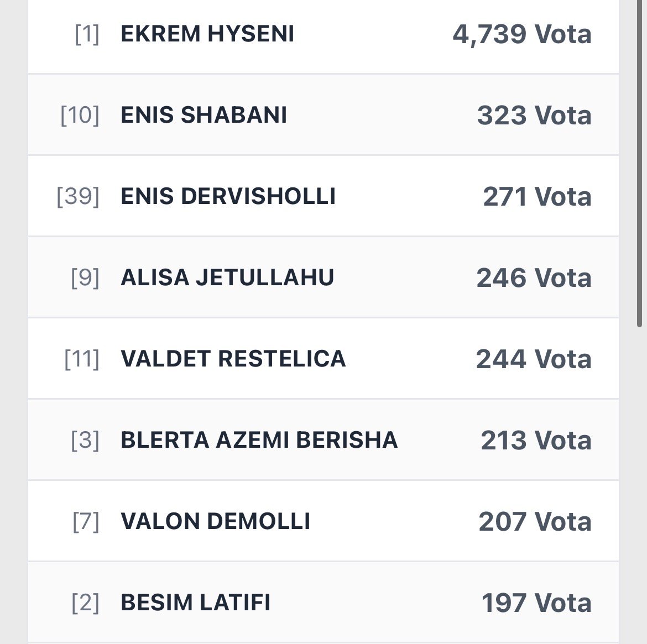
Task: Click the Besim Latifi candidate name
Action: [195, 603]
